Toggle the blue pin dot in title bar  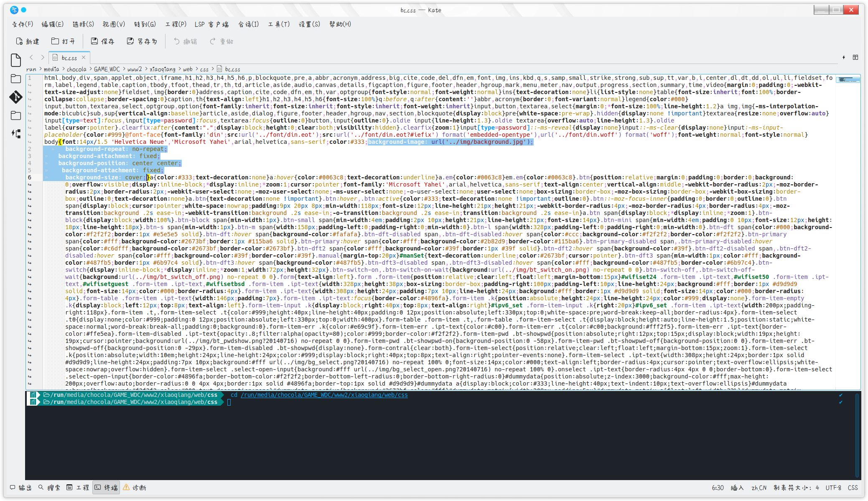click(24, 10)
